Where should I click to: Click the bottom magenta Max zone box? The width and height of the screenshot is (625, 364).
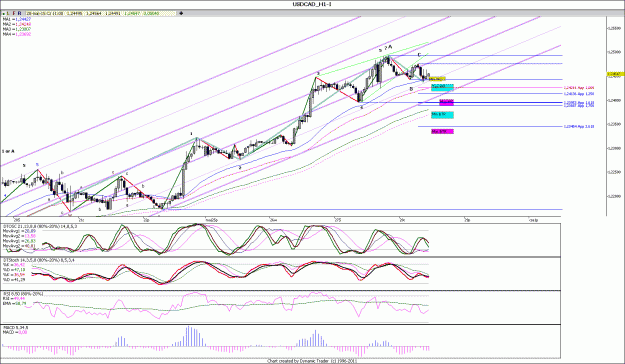click(x=442, y=131)
